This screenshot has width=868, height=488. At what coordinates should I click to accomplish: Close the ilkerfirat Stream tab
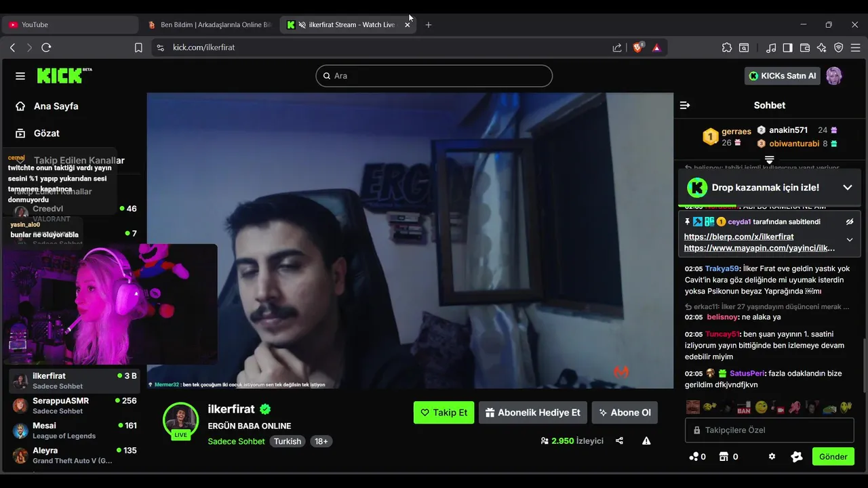point(407,24)
